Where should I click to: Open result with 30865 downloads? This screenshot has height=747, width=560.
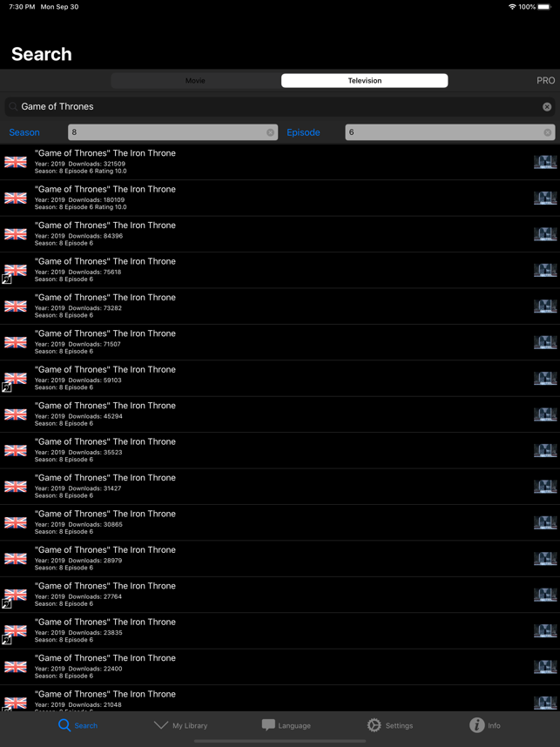pos(280,522)
